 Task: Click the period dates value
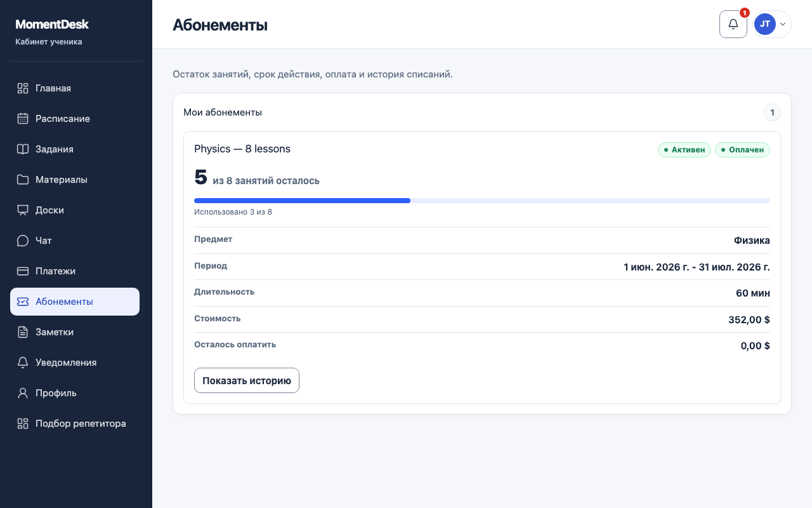tap(697, 267)
